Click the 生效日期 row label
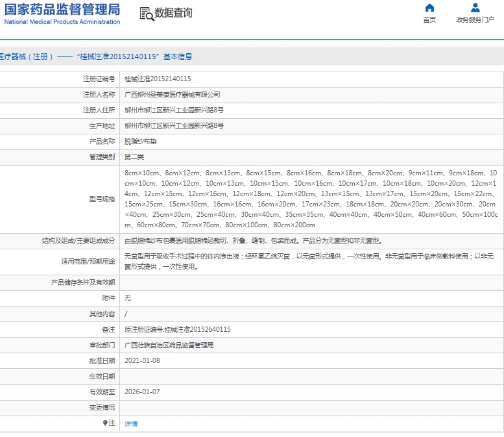 click(x=102, y=377)
